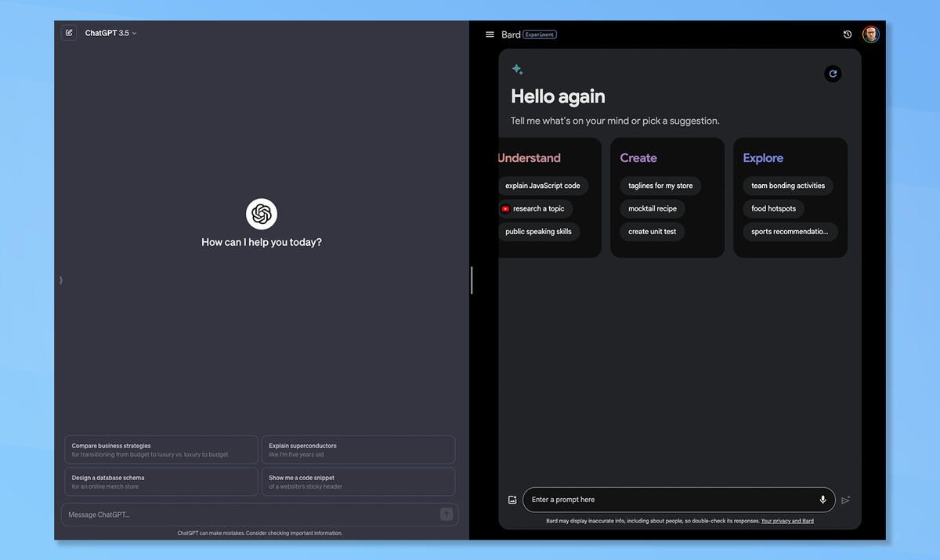Click the Bard sparkle logo icon
940x560 pixels.
pyautogui.click(x=517, y=69)
